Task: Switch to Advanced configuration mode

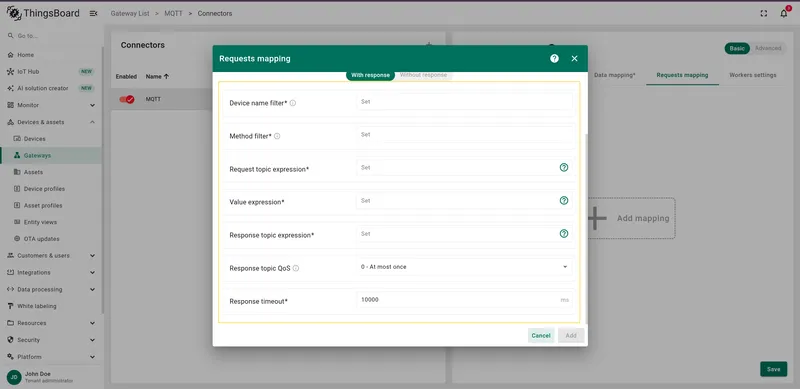Action: pyautogui.click(x=768, y=48)
